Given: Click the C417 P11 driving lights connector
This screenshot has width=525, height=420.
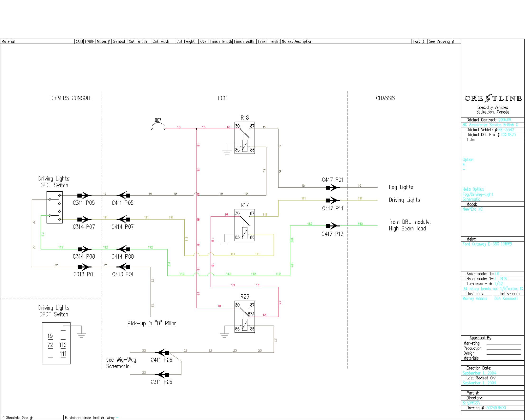Looking at the screenshot, I should point(333,200).
